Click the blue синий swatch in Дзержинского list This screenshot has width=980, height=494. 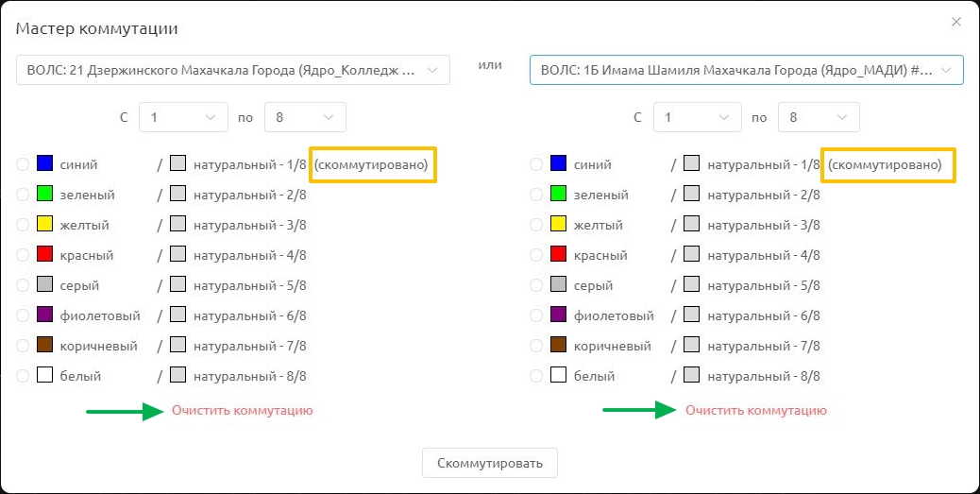click(x=44, y=163)
